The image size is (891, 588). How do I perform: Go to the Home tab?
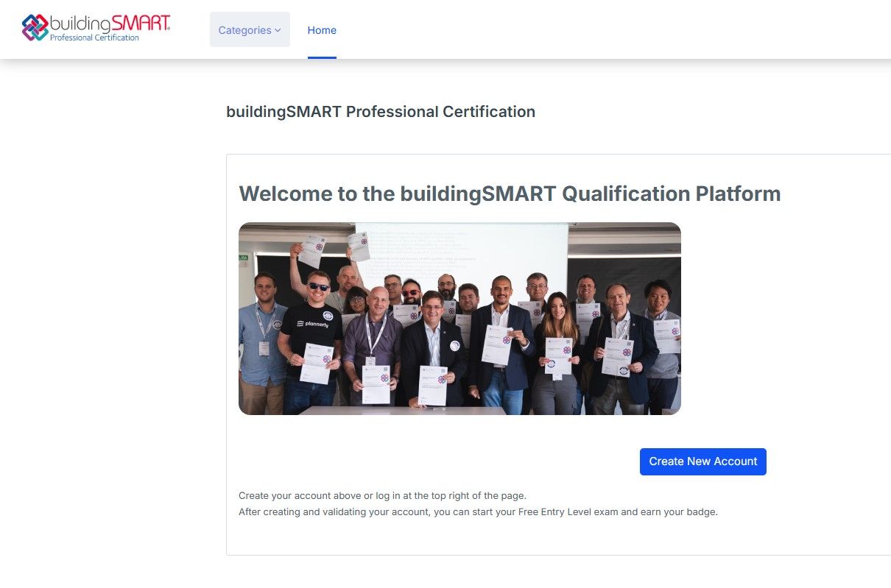[x=322, y=30]
